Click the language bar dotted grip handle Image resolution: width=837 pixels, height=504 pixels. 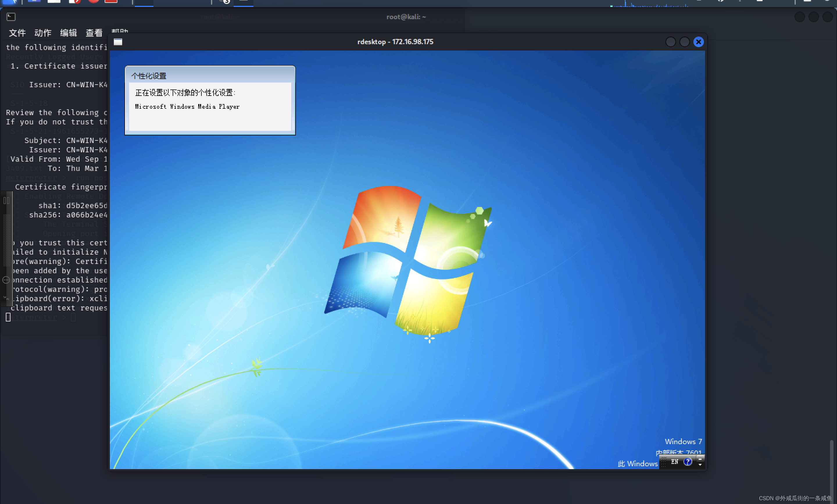[663, 462]
